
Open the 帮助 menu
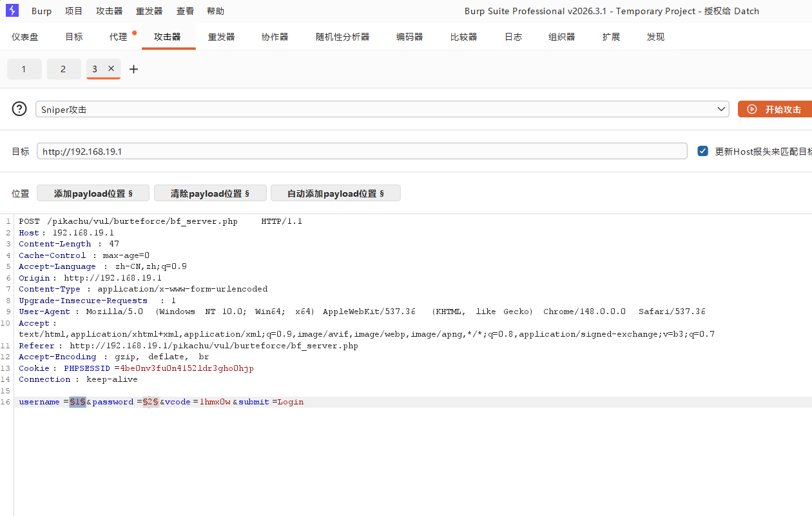[216, 11]
